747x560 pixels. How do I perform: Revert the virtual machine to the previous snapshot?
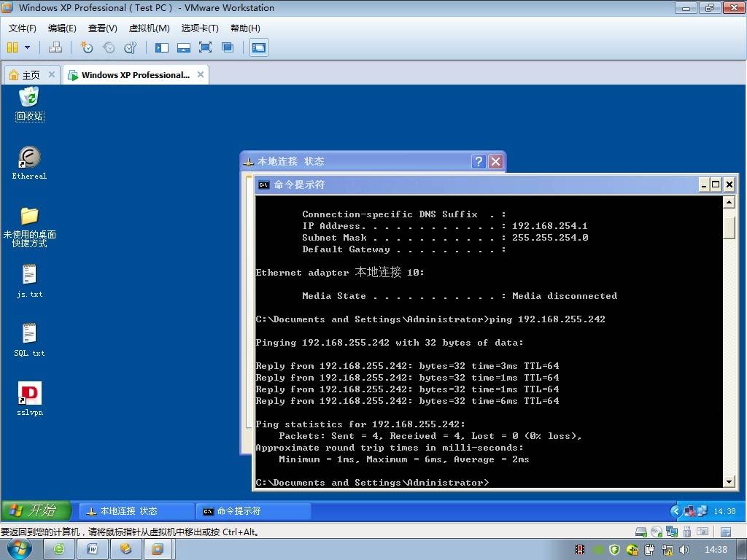(x=109, y=47)
